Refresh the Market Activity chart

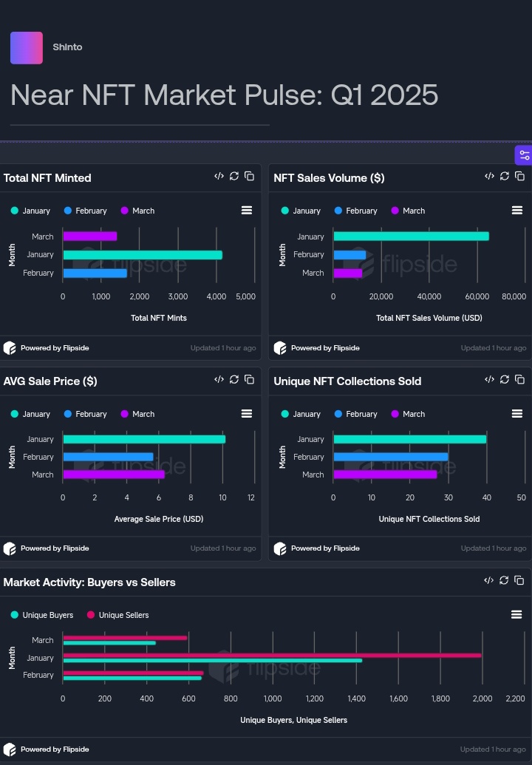tap(504, 580)
